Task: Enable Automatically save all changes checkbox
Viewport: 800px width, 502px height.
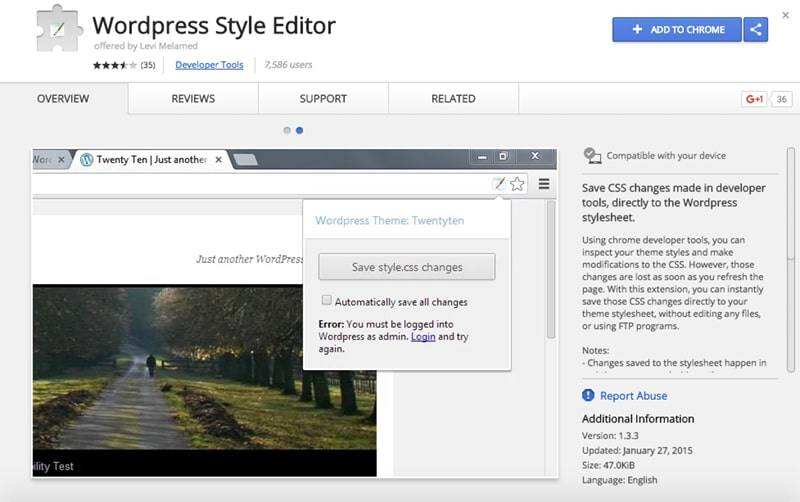Action: click(326, 300)
